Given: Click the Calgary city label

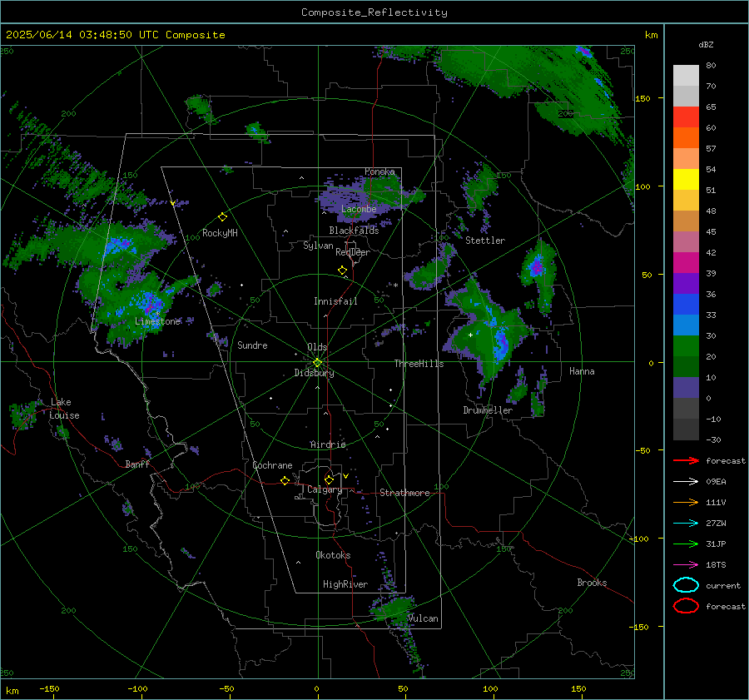Looking at the screenshot, I should coord(325,489).
